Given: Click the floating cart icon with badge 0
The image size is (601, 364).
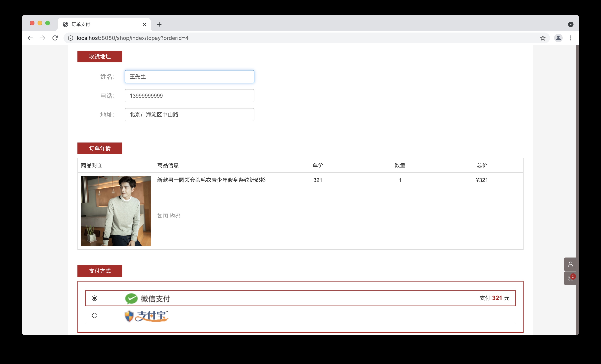Looking at the screenshot, I should pos(570,278).
